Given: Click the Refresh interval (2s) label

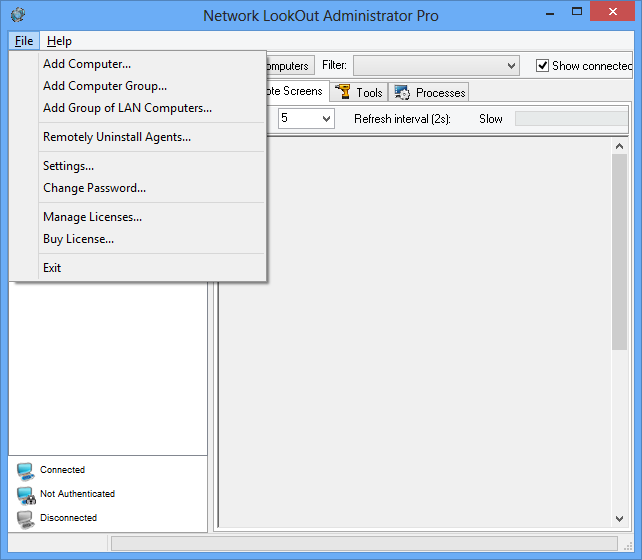Looking at the screenshot, I should [402, 119].
